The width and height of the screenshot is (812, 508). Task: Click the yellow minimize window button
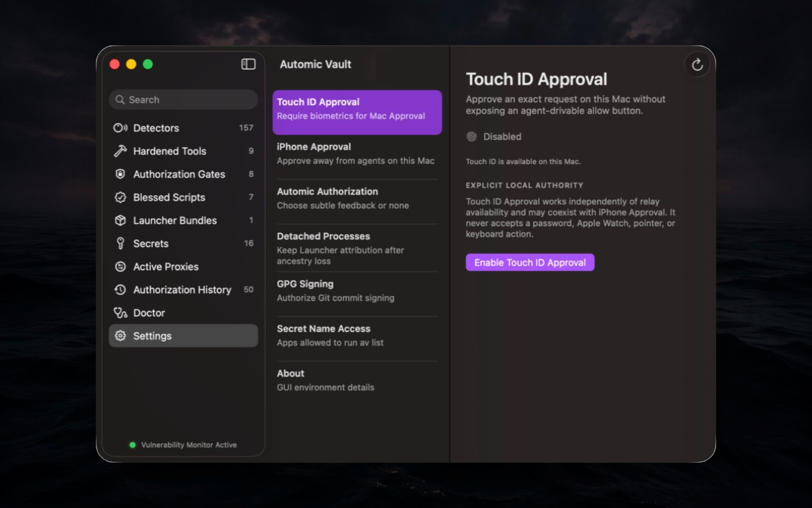(131, 64)
